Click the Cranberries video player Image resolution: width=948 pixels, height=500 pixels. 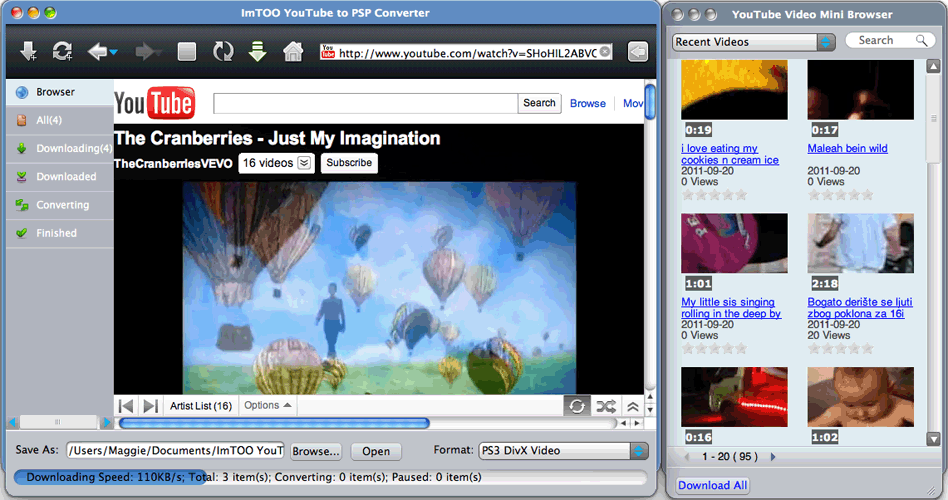pyautogui.click(x=379, y=288)
